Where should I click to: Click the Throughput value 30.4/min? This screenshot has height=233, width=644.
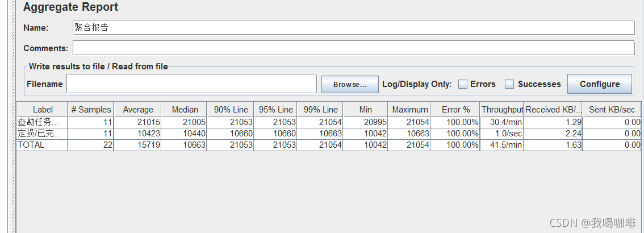pyautogui.click(x=507, y=122)
